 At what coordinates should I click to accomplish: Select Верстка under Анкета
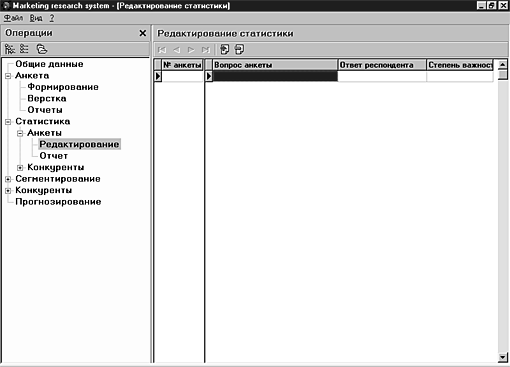click(47, 99)
